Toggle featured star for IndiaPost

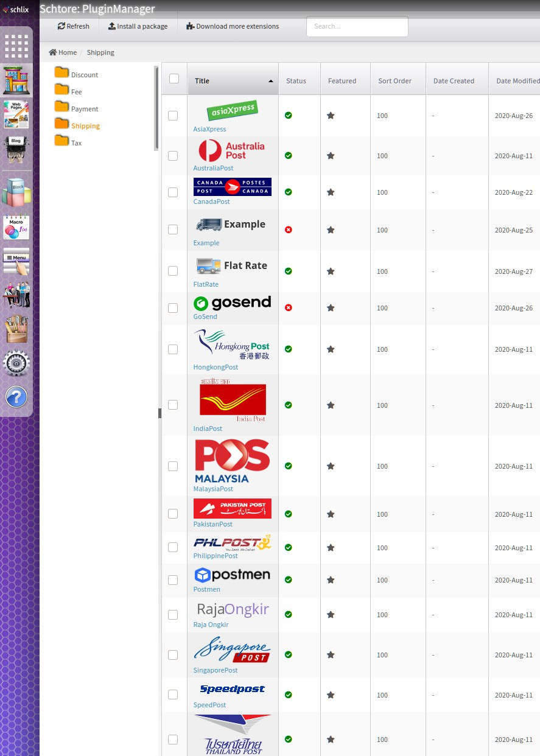tap(331, 405)
